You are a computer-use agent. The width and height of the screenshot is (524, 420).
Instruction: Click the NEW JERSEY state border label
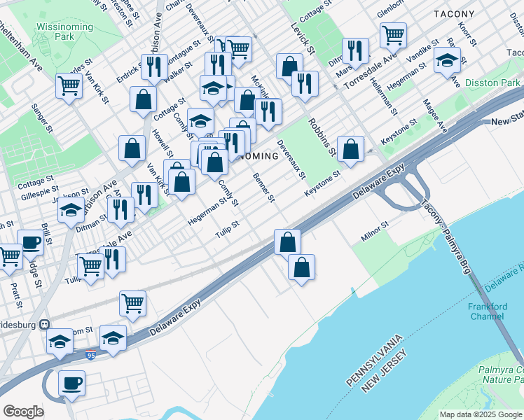385,370
